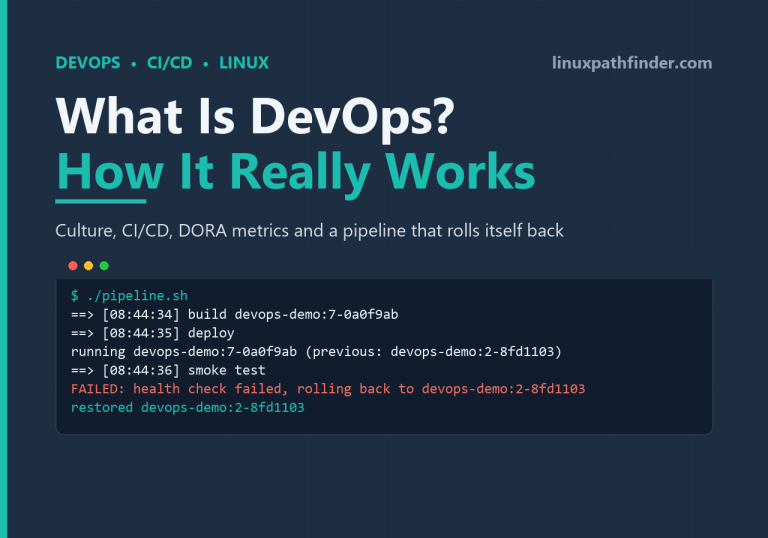The width and height of the screenshot is (768, 538).
Task: Click the red 'FAILED: health check failed' line
Action: click(328, 389)
